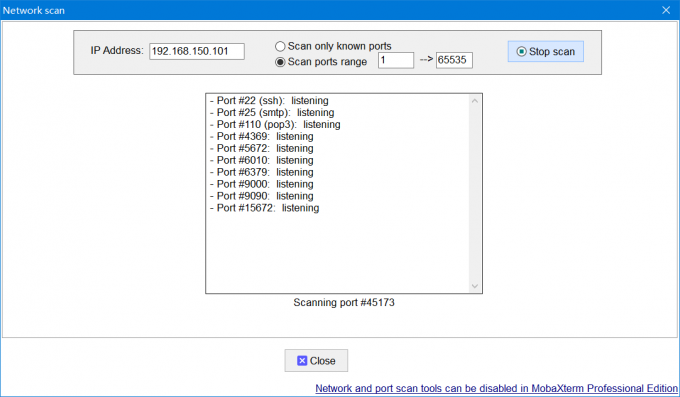
Task: Click the IP Address input field
Action: (197, 51)
